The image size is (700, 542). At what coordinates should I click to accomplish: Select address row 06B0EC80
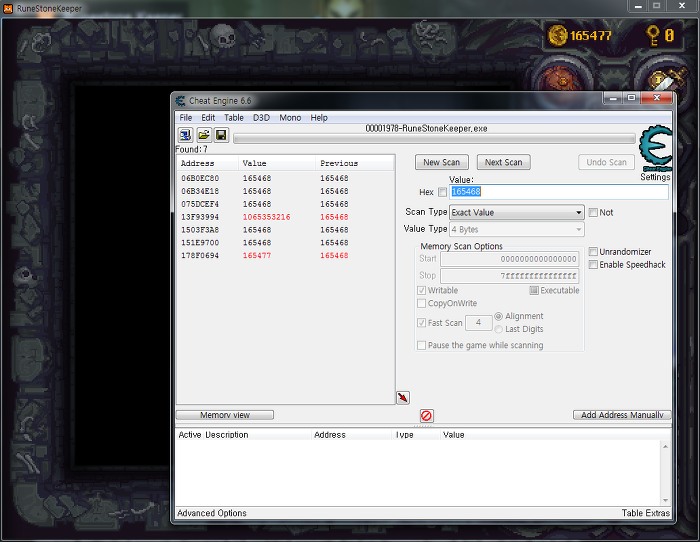click(286, 178)
